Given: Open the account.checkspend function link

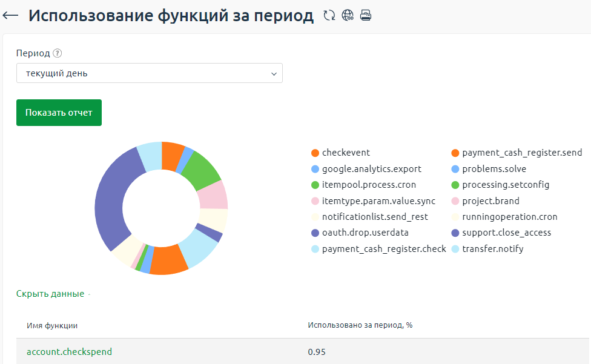Looking at the screenshot, I should point(69,351).
